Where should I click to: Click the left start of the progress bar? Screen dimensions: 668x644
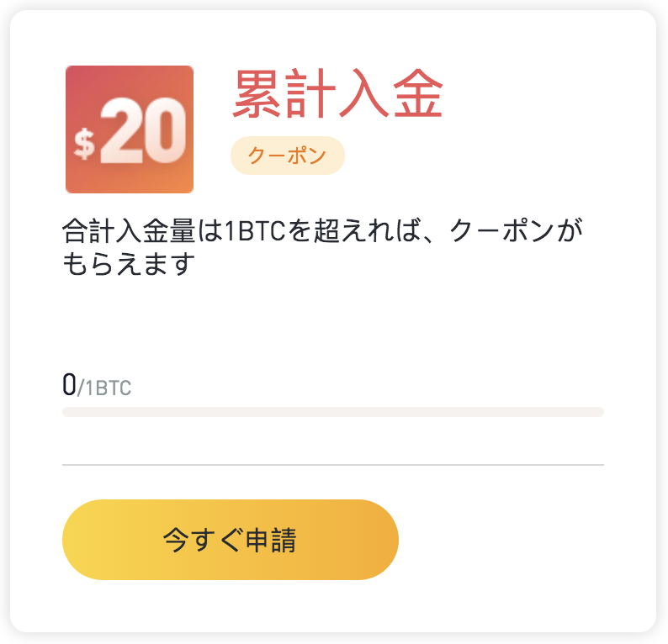point(68,412)
